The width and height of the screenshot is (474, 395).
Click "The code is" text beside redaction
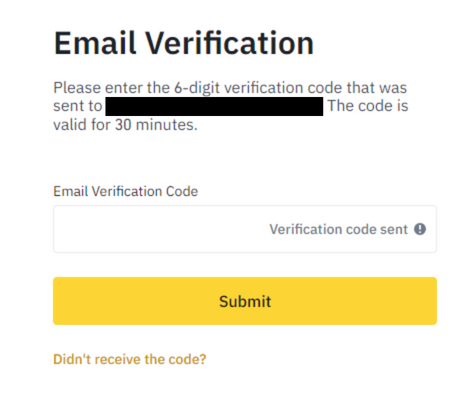tap(368, 106)
